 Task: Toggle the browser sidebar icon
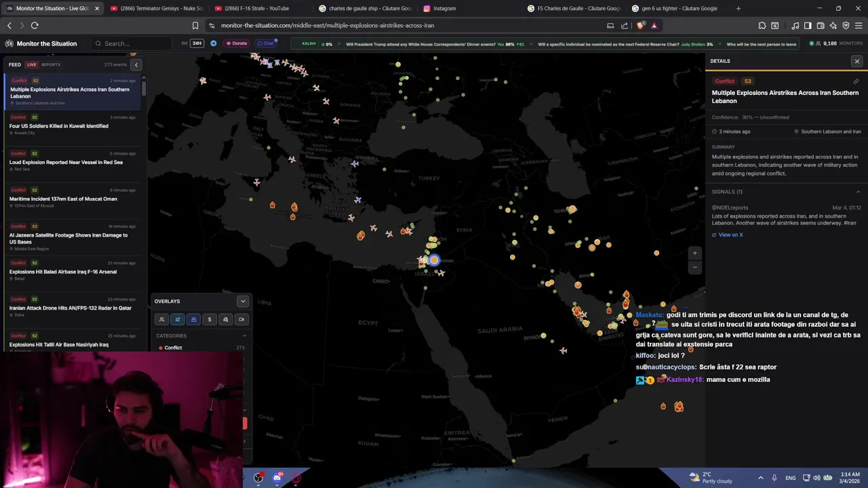pyautogui.click(x=808, y=25)
